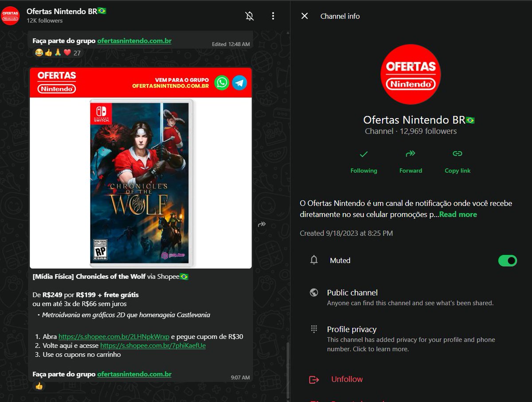
Task: Click the reactions row with count 27
Action: point(58,53)
